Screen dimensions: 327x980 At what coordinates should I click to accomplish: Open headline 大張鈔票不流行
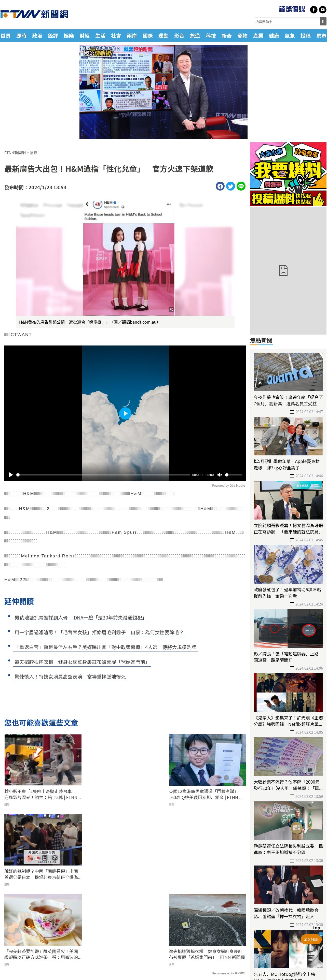tap(288, 785)
